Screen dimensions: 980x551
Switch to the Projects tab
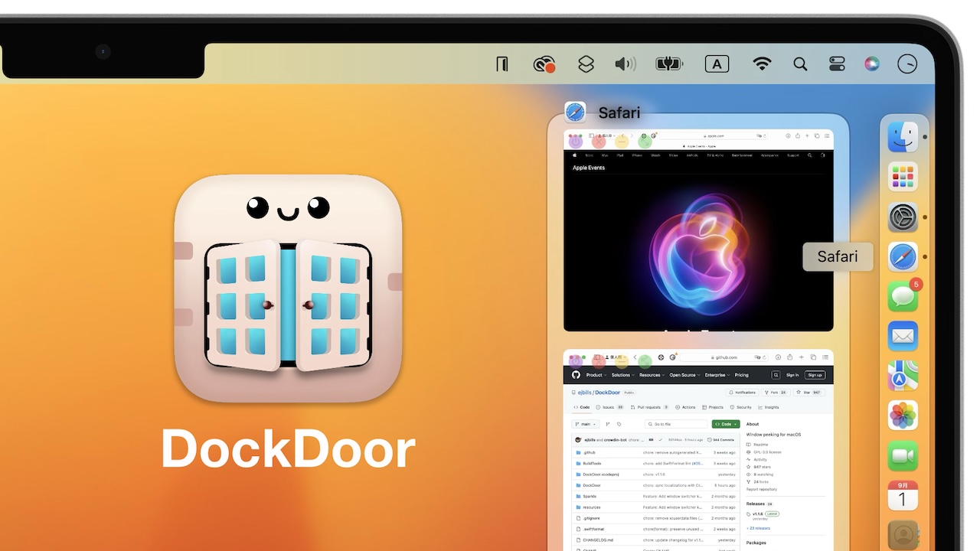[713, 407]
